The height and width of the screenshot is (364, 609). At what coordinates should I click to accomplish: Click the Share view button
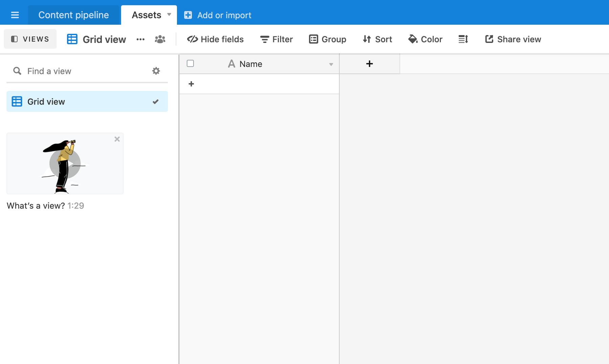(513, 40)
